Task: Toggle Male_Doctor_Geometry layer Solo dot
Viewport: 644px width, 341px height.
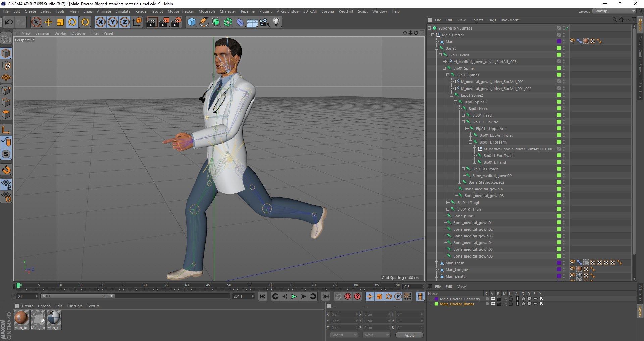Action: click(487, 299)
